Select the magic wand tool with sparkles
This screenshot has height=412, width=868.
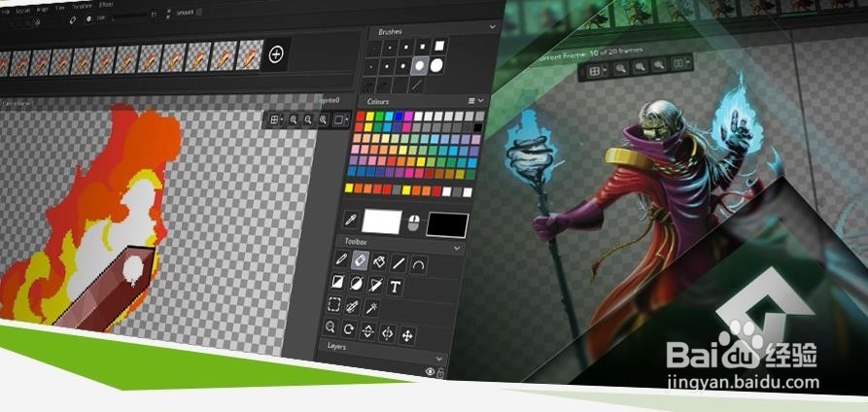(371, 308)
